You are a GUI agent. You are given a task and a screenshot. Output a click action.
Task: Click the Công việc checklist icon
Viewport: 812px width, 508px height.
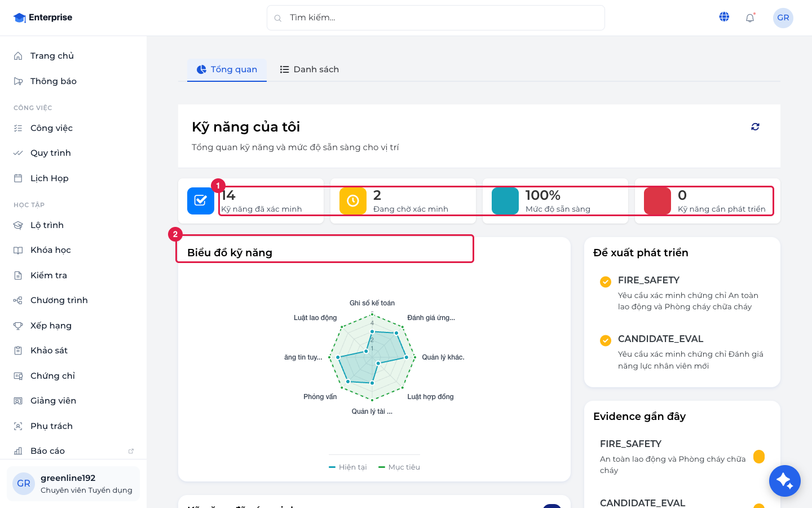tap(18, 128)
